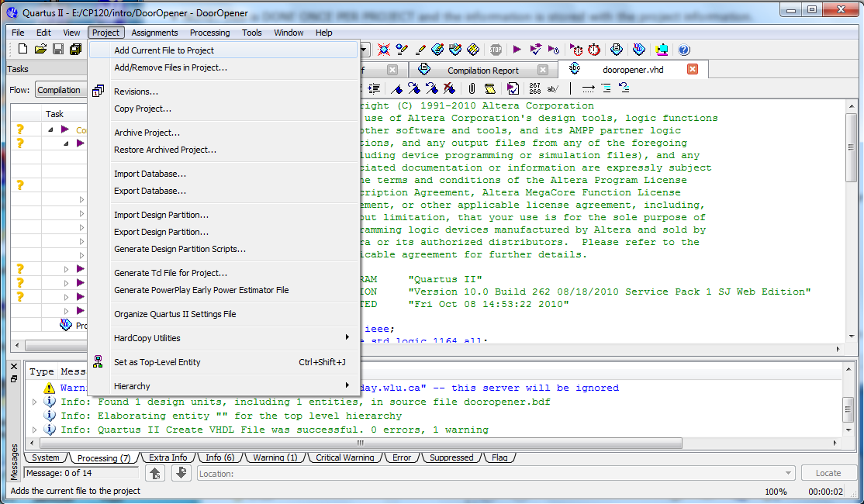Close the dooropener.vhd tab
Screen dimensions: 864x504
coord(693,69)
